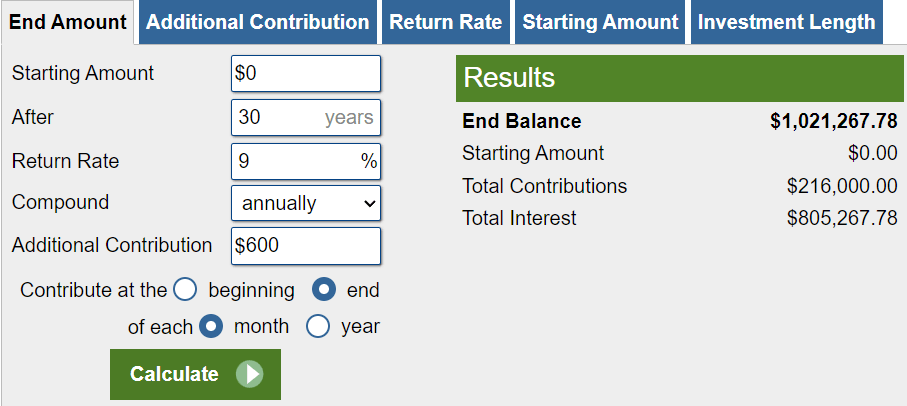Select the beginning contribution radio button

tap(185, 290)
